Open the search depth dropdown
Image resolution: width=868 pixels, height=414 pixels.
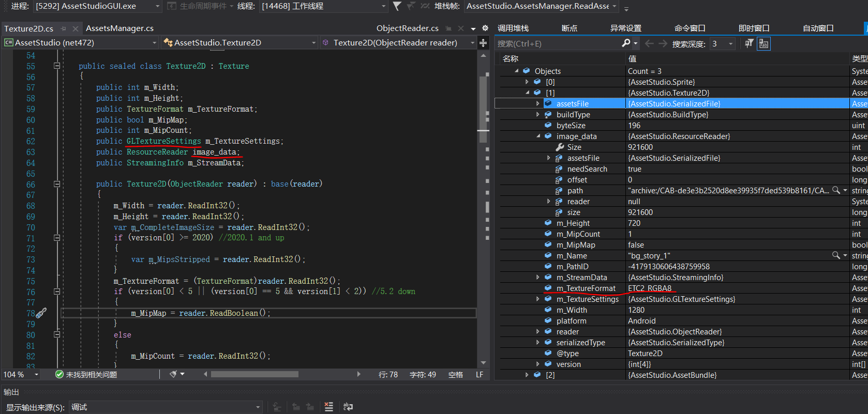point(730,44)
